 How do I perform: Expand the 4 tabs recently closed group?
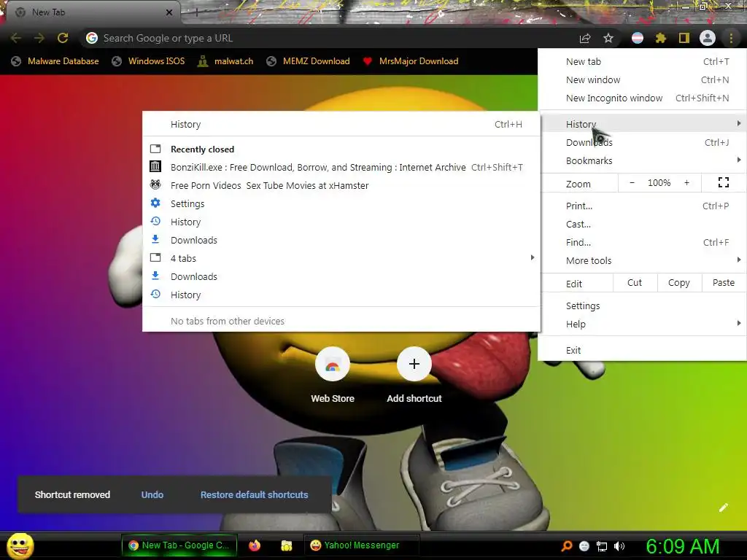(x=341, y=258)
